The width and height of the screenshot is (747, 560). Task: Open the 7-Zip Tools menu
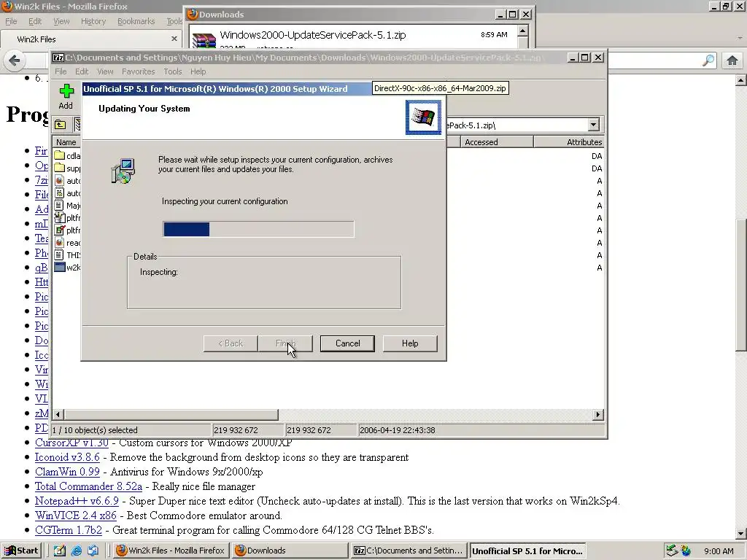coord(172,71)
